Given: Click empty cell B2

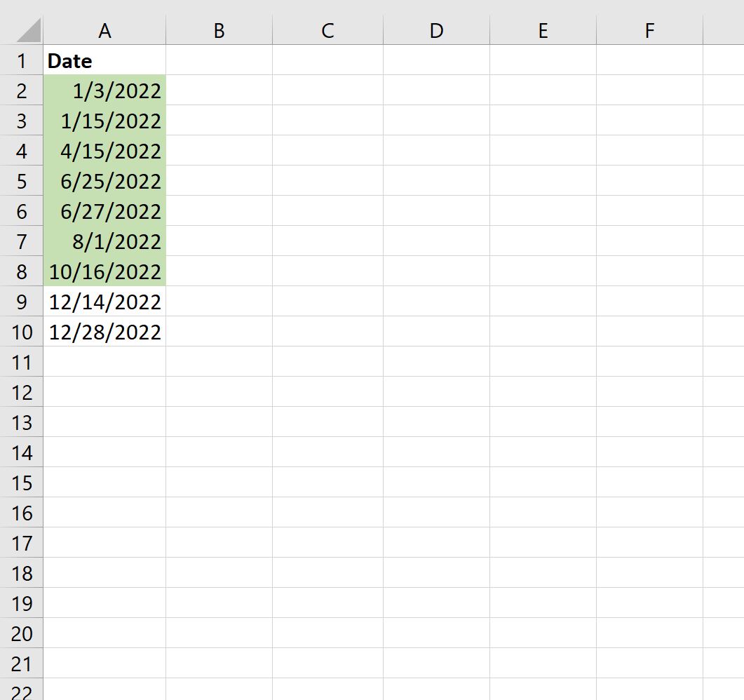Looking at the screenshot, I should point(219,90).
